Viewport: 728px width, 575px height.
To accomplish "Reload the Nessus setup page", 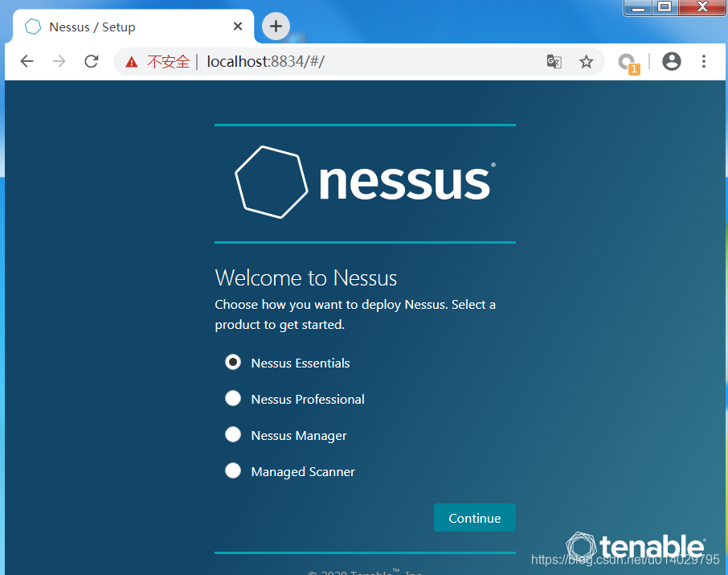I will point(92,61).
